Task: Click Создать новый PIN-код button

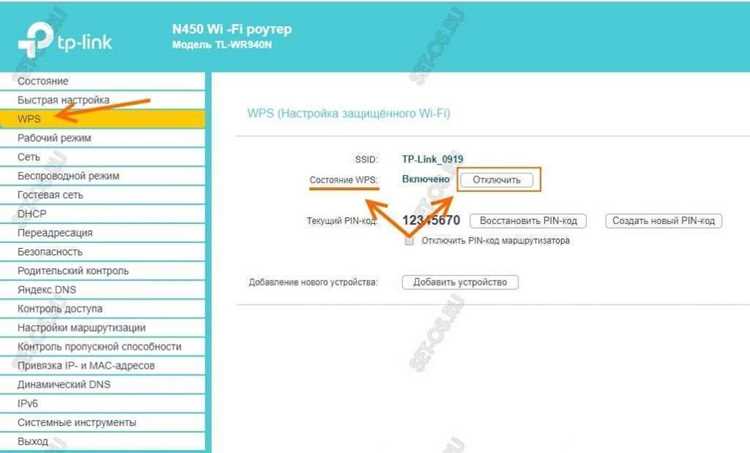Action: tap(663, 221)
